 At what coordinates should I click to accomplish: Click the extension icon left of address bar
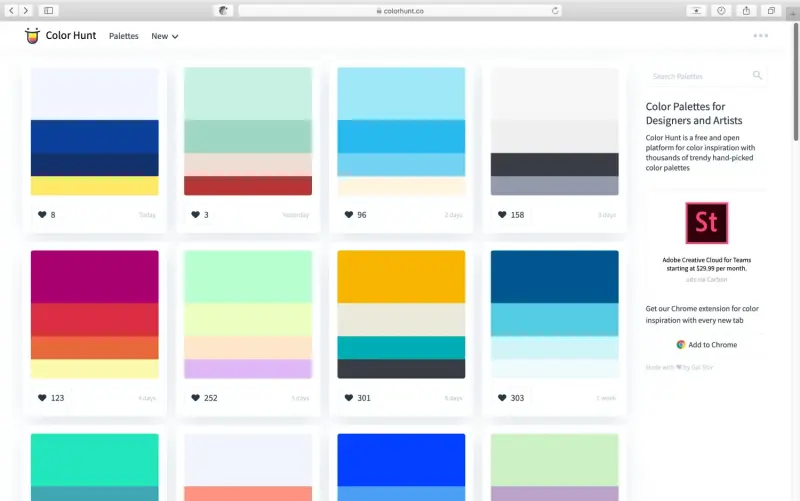[x=223, y=10]
